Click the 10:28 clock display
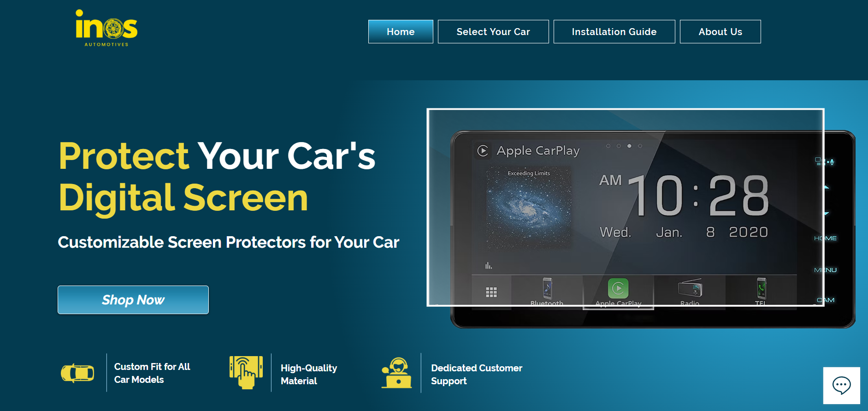This screenshot has width=868, height=411. click(x=698, y=196)
